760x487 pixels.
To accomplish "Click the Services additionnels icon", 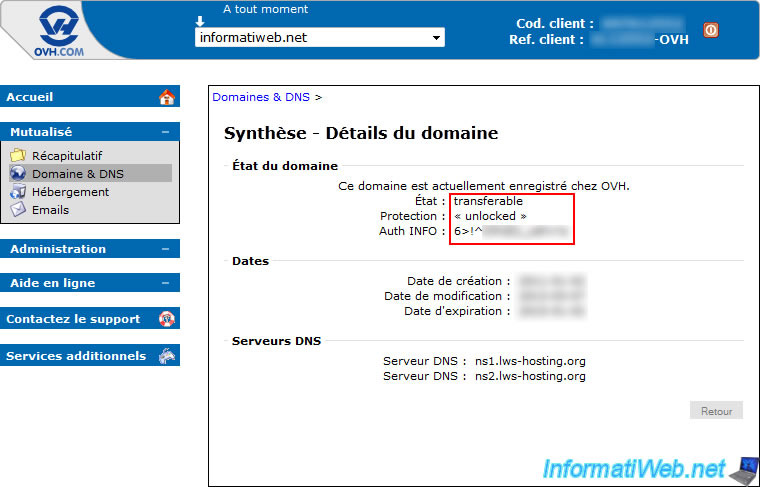I will pyautogui.click(x=167, y=356).
